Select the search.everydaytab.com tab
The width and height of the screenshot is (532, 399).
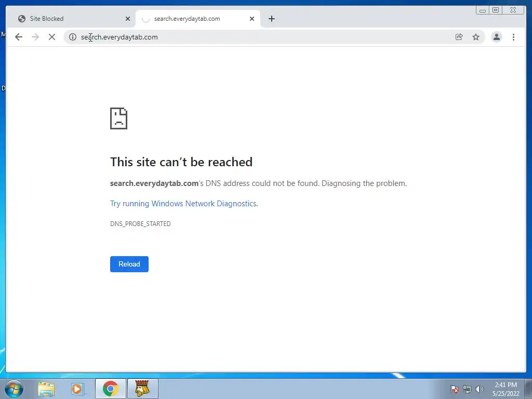[x=198, y=19]
